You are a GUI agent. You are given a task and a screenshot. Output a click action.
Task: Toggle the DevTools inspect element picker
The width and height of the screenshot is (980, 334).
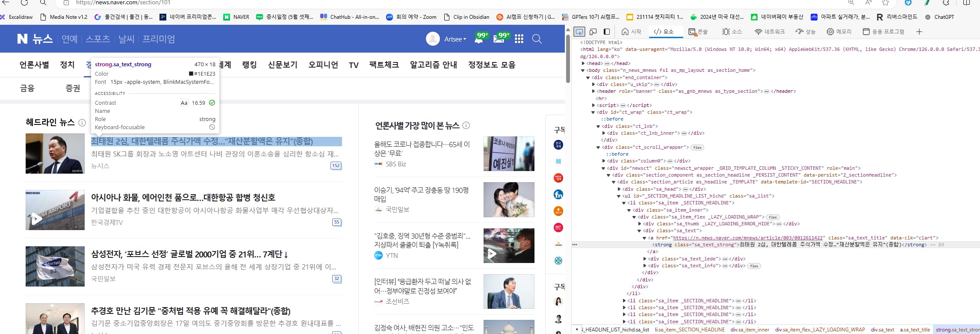(x=579, y=32)
